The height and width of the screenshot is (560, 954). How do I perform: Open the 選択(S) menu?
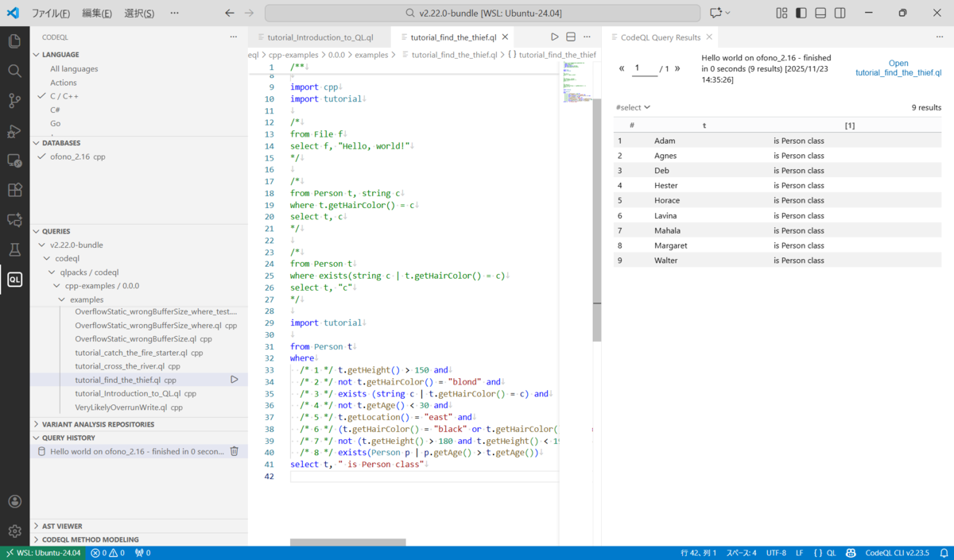pyautogui.click(x=139, y=13)
